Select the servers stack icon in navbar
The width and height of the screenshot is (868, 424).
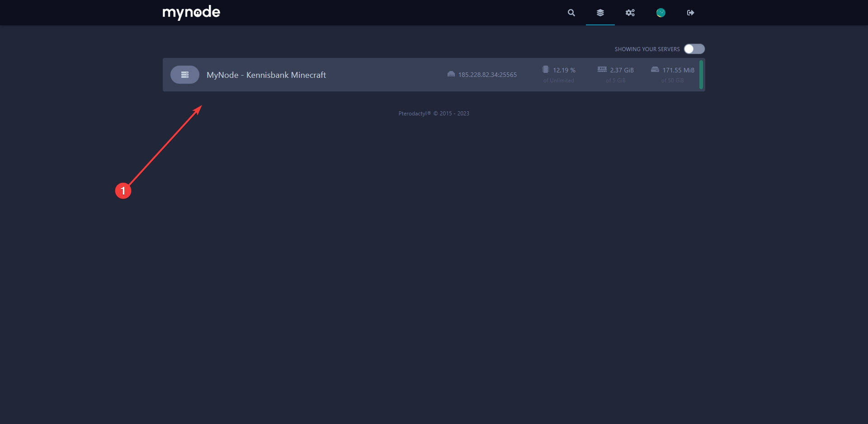click(600, 13)
